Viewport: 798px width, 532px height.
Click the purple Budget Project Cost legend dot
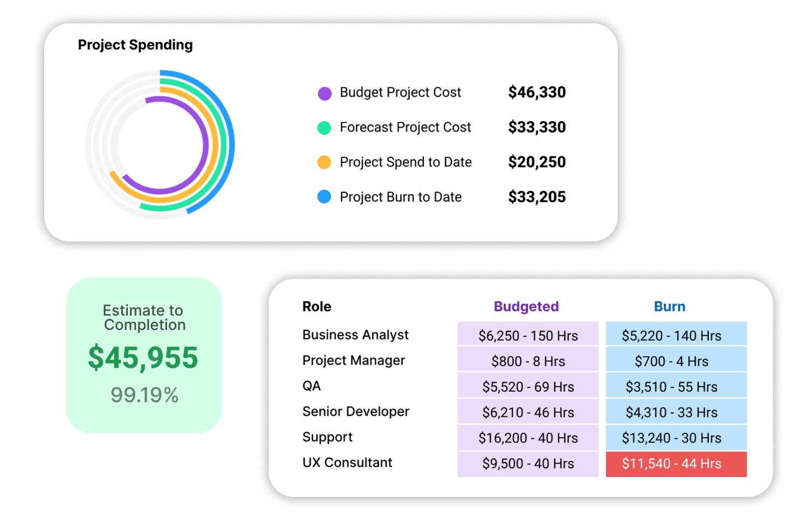(325, 93)
